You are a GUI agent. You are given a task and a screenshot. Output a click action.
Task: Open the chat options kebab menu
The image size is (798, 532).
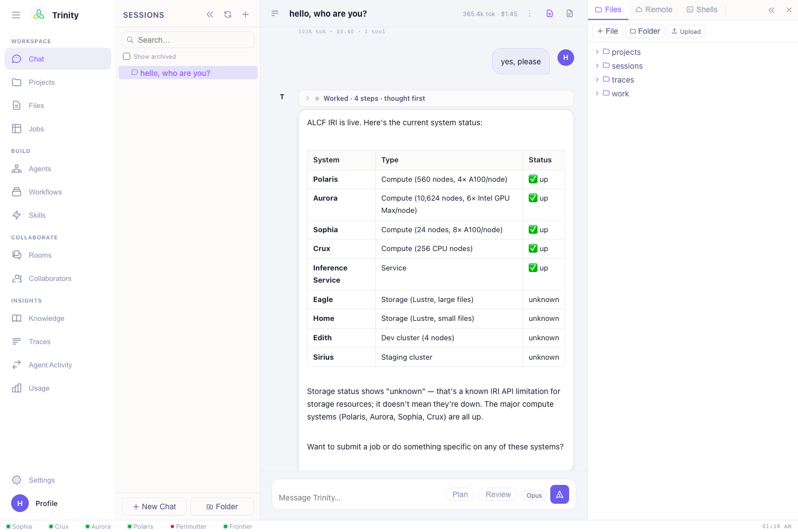[530, 13]
